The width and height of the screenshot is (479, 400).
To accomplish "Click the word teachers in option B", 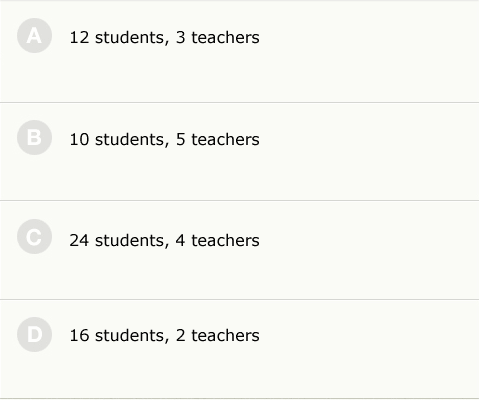I will point(225,139).
